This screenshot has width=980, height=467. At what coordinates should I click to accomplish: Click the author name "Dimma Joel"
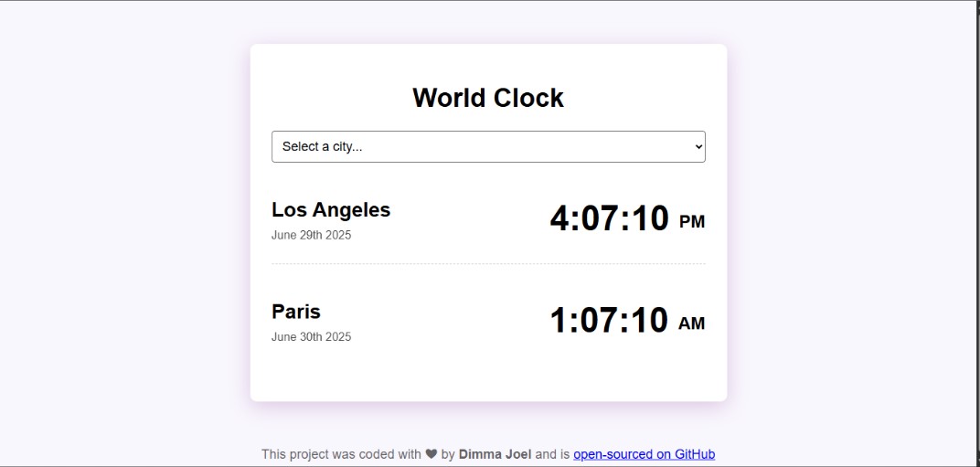(495, 454)
